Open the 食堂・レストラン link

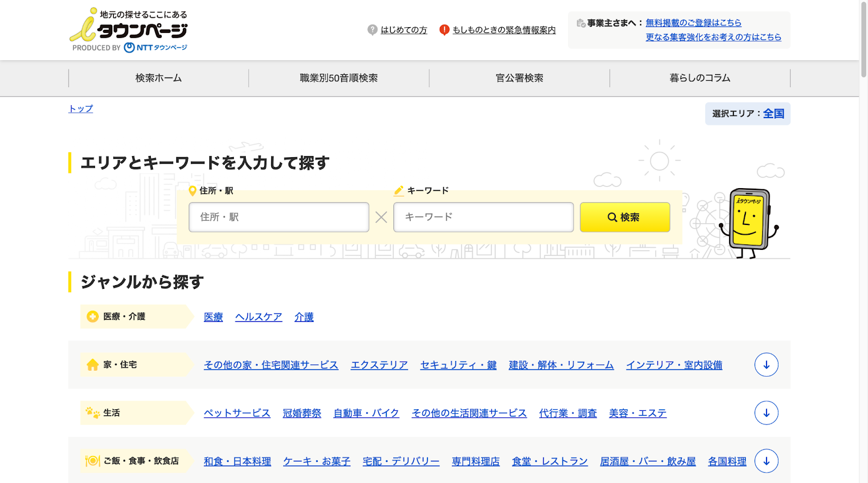pyautogui.click(x=550, y=461)
